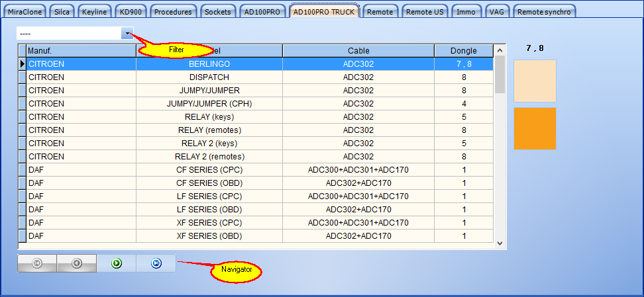Click table scrollbar up arrow
The width and height of the screenshot is (644, 297).
tap(500, 50)
